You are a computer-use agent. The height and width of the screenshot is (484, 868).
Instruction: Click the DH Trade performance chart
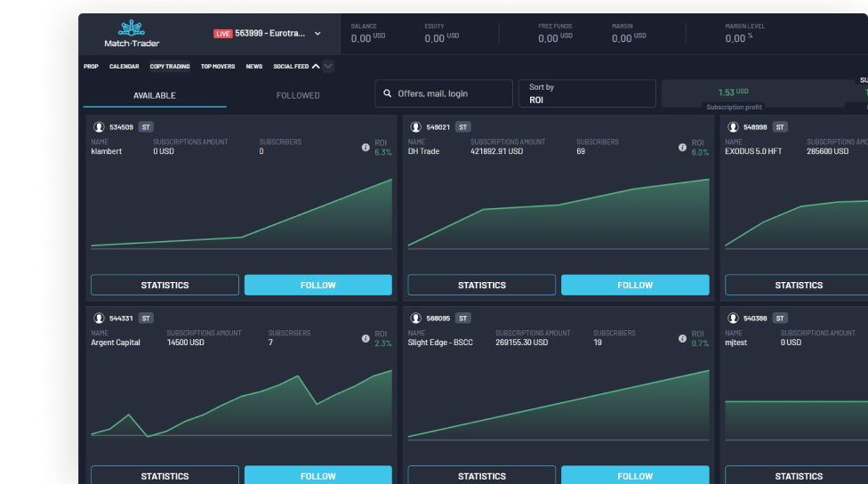559,214
